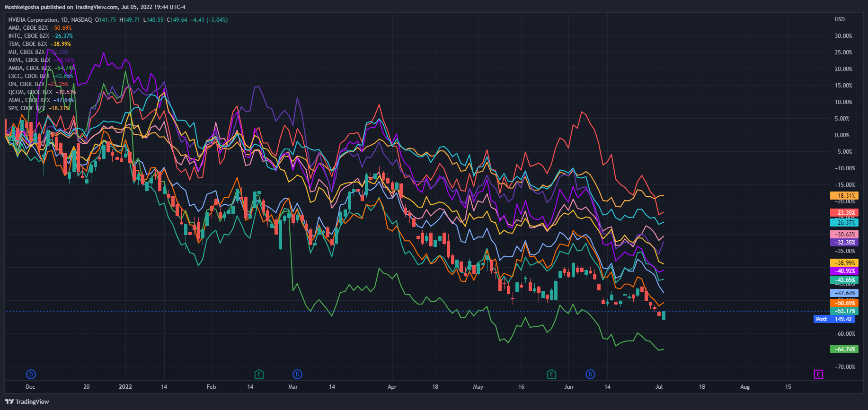The width and height of the screenshot is (868, 410).
Task: Click the -30.63% pink price label
Action: 844,234
